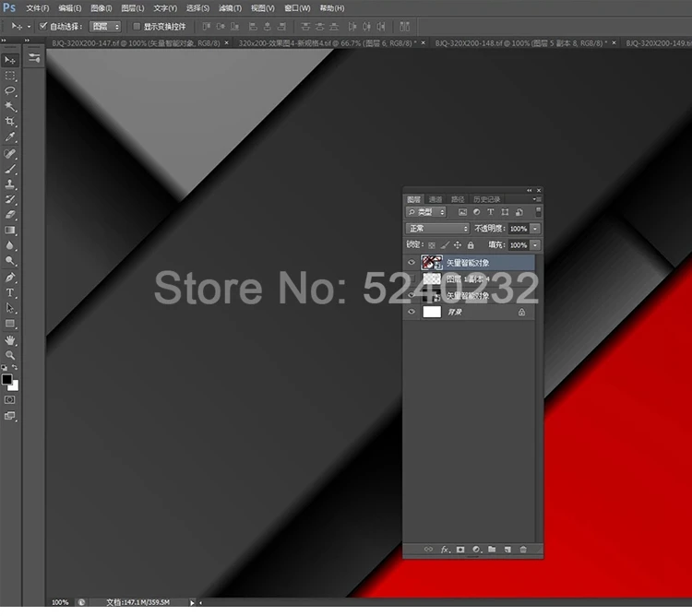Screen dimensions: 692x616
Task: Select the Horizontal Type tool
Action: coord(10,293)
